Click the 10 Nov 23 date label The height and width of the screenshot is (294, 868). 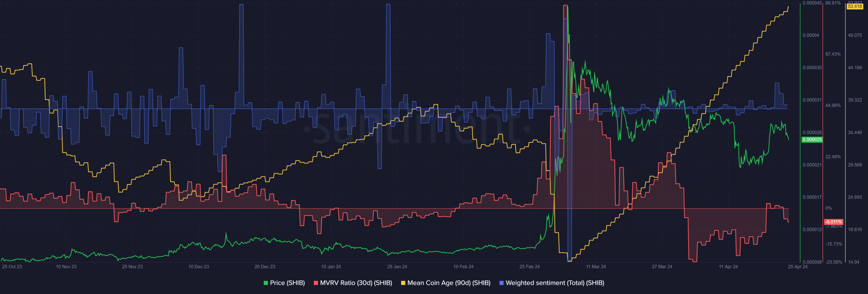point(66,267)
